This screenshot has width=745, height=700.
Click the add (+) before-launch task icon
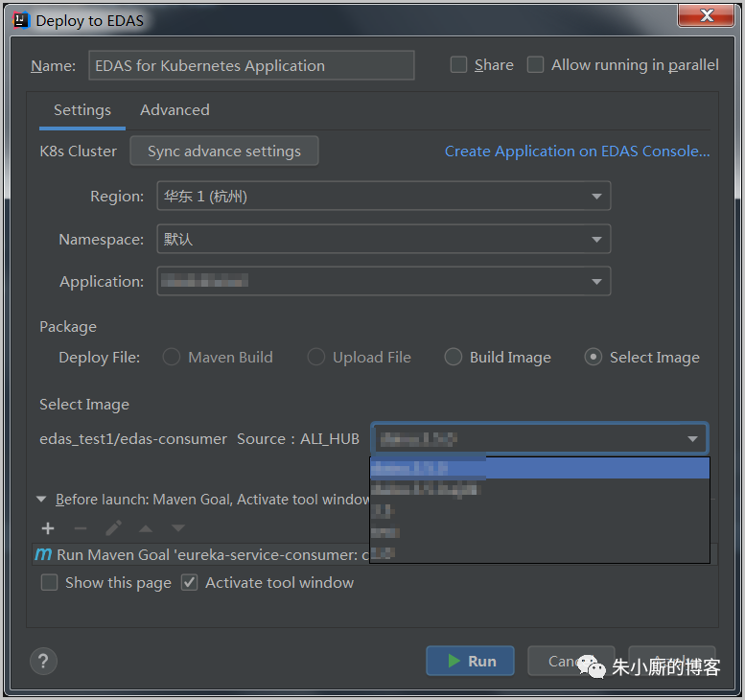click(48, 528)
